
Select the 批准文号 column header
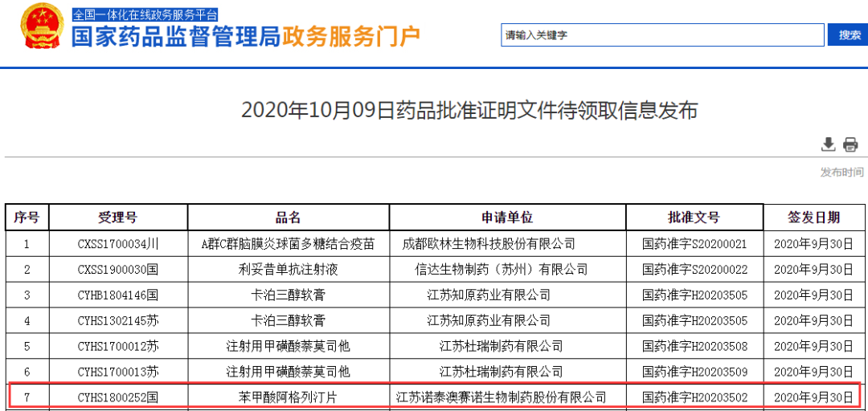point(694,218)
